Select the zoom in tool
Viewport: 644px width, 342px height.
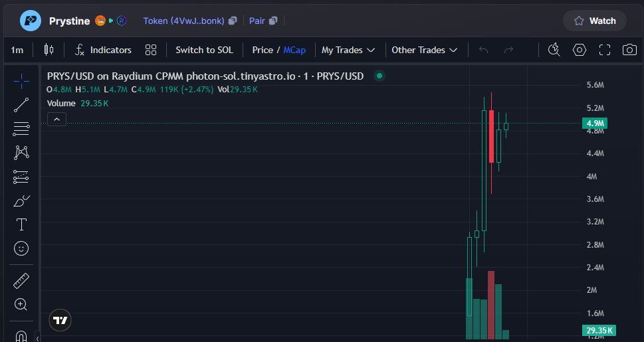(x=21, y=304)
